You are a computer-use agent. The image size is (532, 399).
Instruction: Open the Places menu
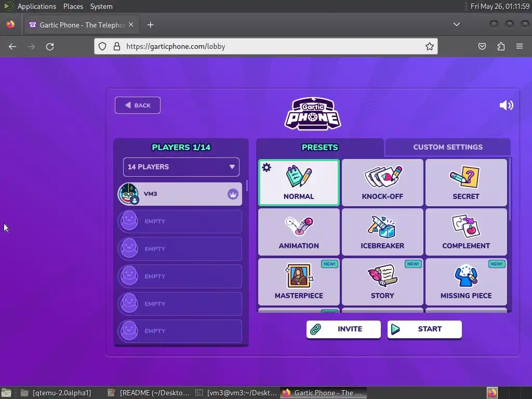pos(73,6)
